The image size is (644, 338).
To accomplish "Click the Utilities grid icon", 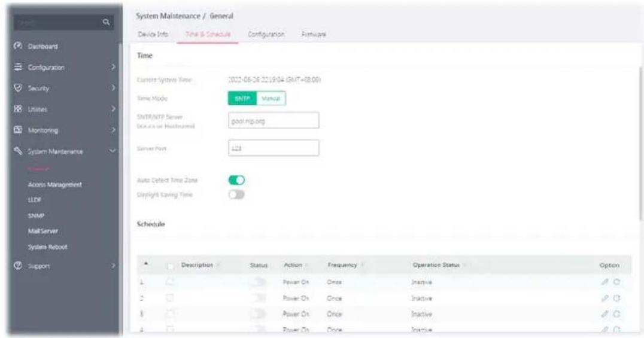I will tap(18, 109).
